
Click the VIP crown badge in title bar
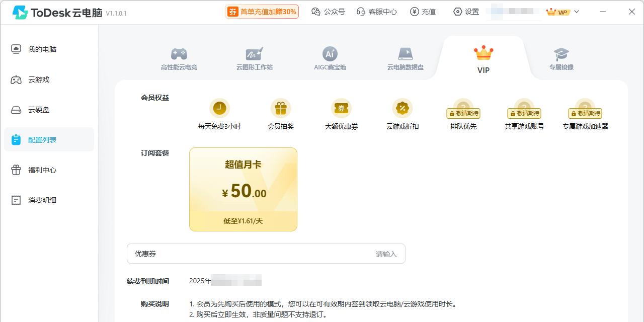pos(558,12)
